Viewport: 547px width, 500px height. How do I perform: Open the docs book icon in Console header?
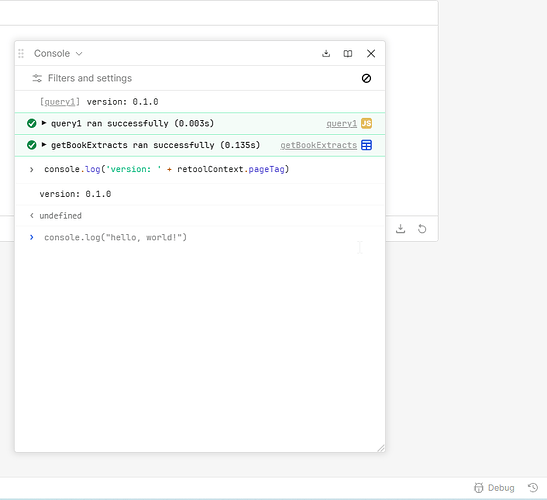tap(348, 53)
